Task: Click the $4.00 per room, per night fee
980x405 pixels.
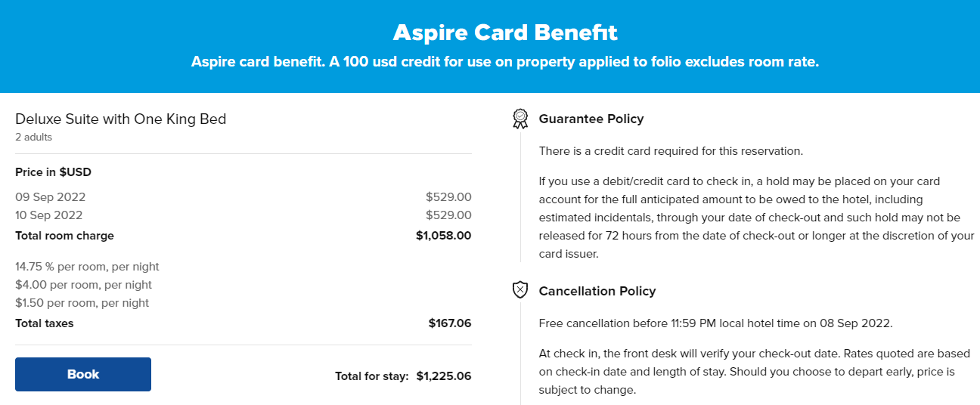Action: 83,285
